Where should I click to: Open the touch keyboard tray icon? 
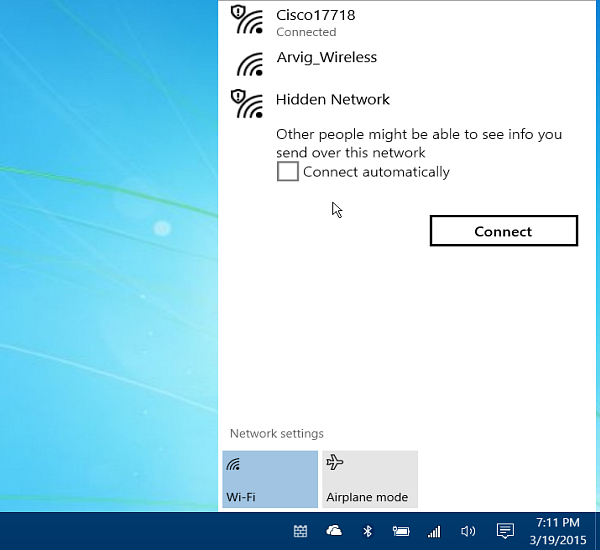tap(300, 531)
